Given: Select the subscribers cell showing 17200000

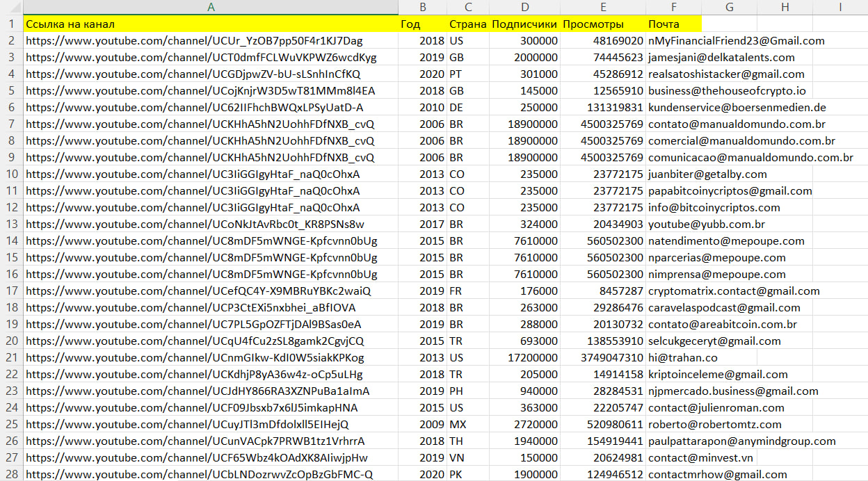Looking at the screenshot, I should pos(524,357).
